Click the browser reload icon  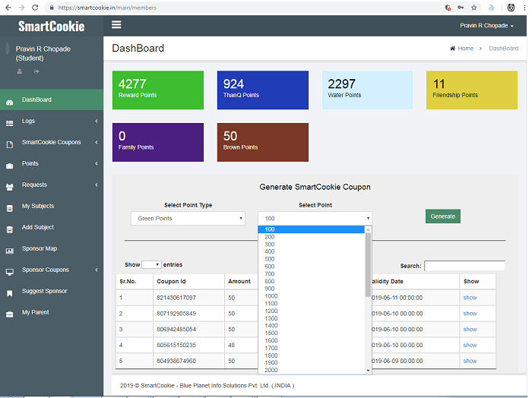(x=35, y=7)
